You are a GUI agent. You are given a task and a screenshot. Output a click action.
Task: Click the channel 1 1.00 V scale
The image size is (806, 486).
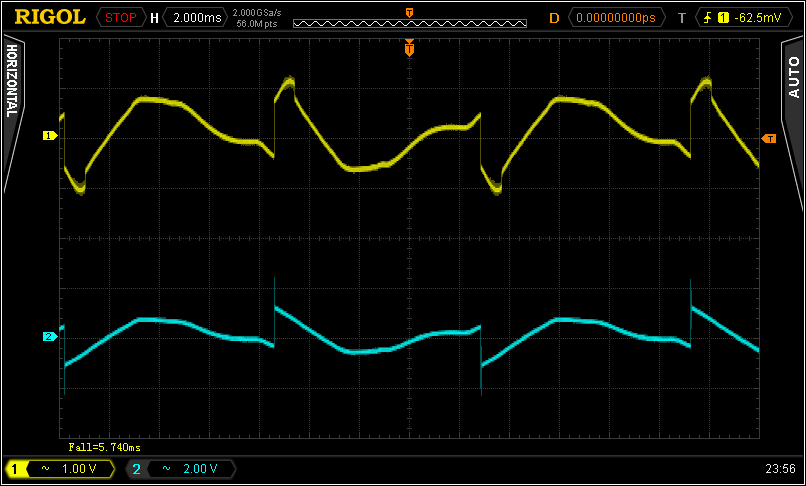[x=79, y=469]
